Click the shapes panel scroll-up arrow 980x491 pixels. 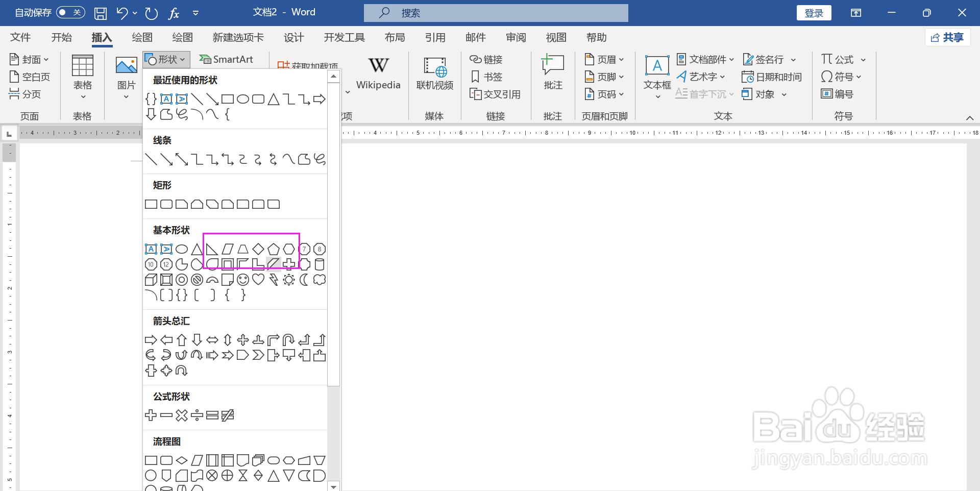coord(333,77)
